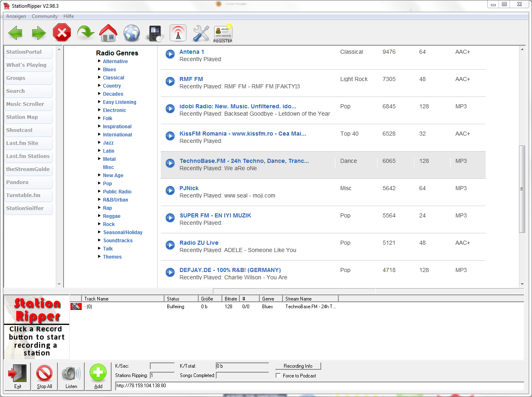Expand the Electronic genre
The image size is (532, 397).
[99, 110]
